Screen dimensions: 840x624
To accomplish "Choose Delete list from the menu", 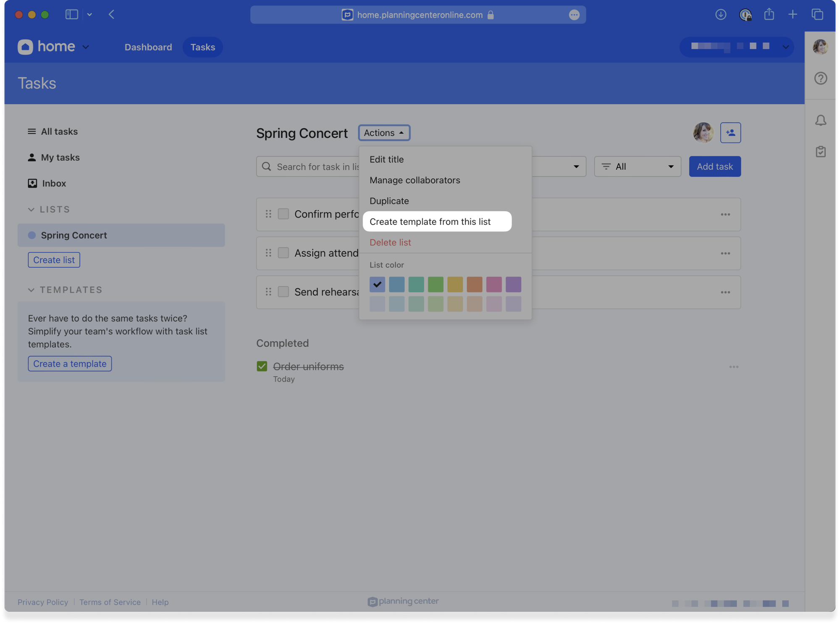I will pyautogui.click(x=390, y=242).
